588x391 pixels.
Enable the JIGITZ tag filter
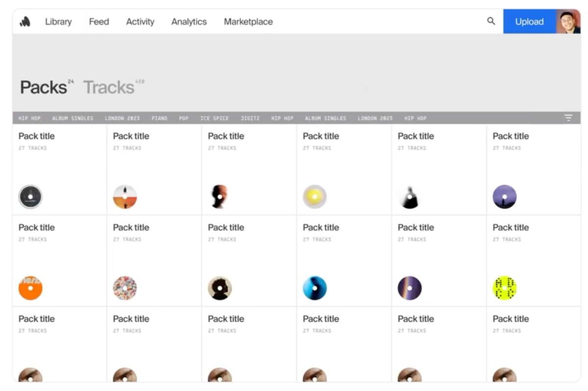tap(250, 118)
